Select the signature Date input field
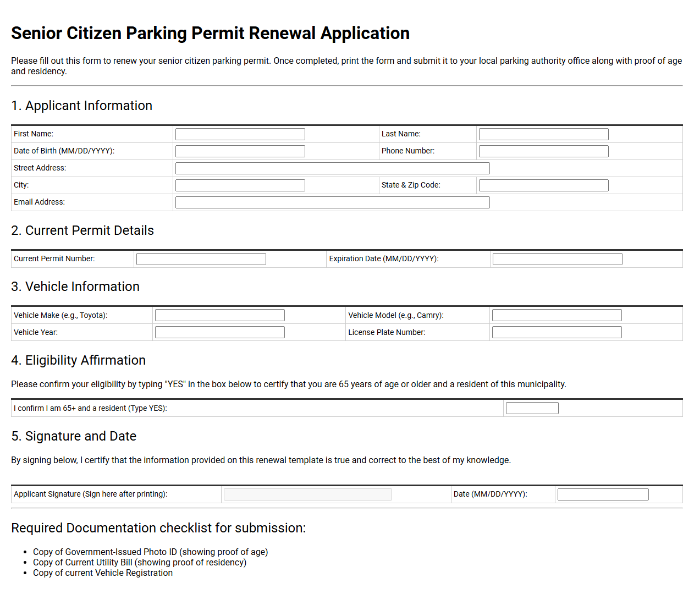 click(603, 494)
